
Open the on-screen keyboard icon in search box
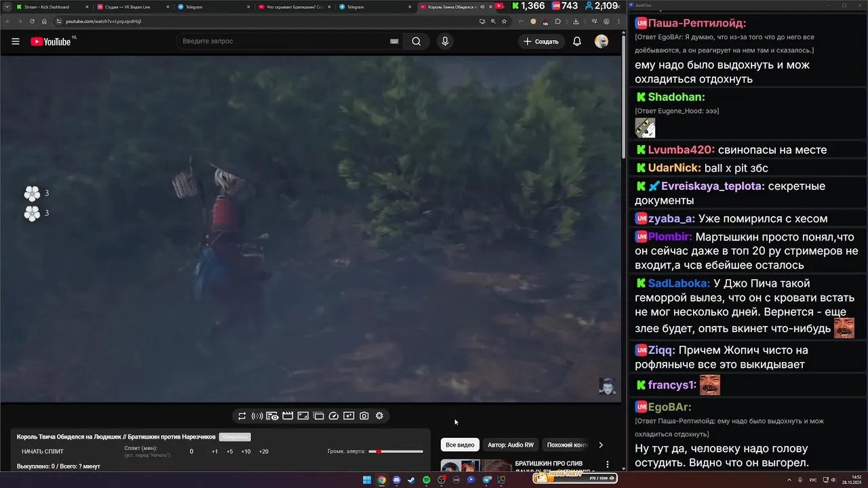click(x=394, y=41)
